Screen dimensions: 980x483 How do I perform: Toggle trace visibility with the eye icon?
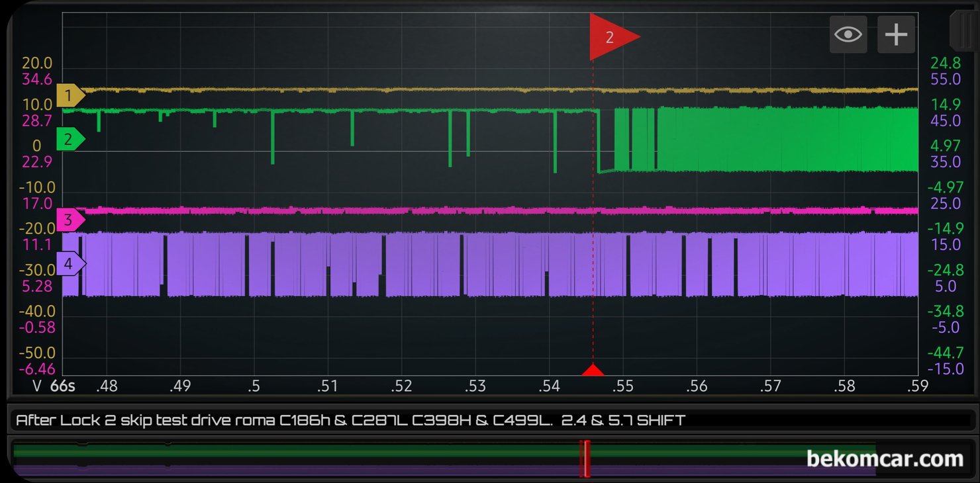pos(848,34)
